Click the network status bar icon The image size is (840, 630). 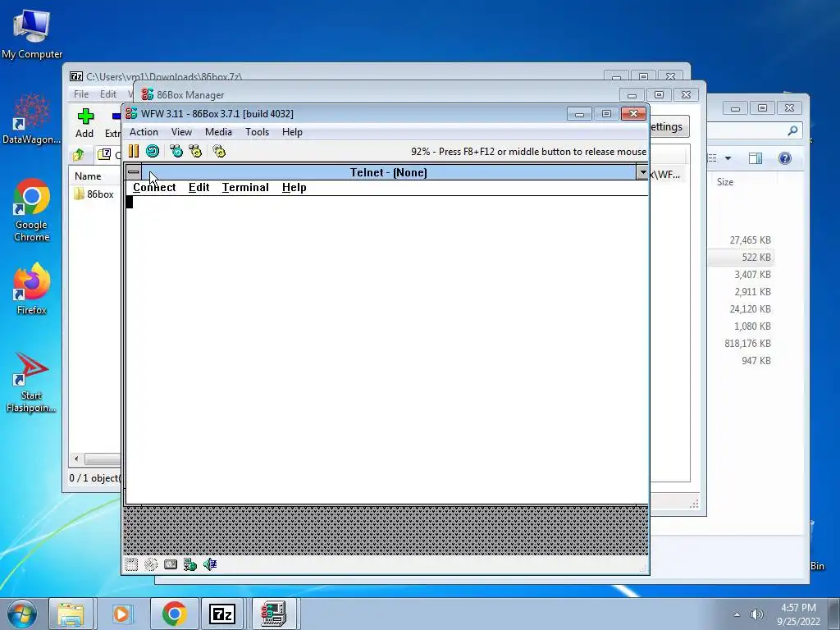[x=190, y=564]
